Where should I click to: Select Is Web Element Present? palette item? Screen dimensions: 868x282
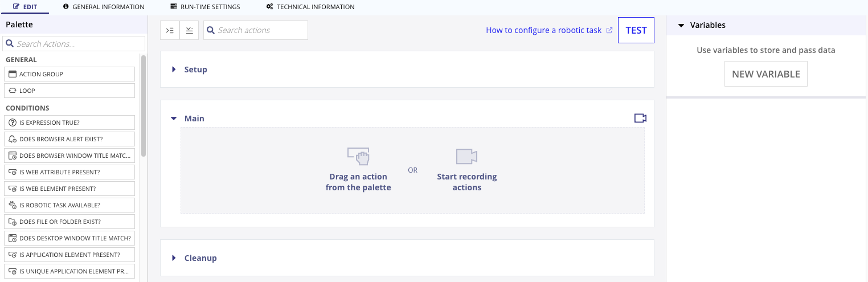point(69,189)
